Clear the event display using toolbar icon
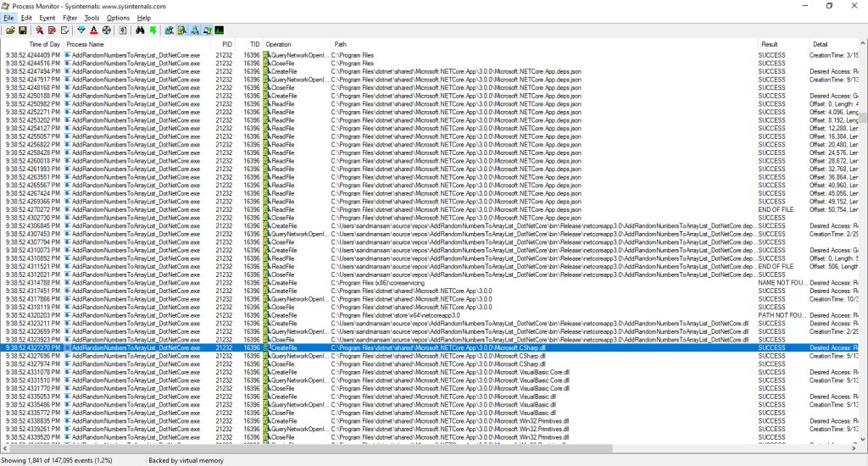 (x=65, y=31)
